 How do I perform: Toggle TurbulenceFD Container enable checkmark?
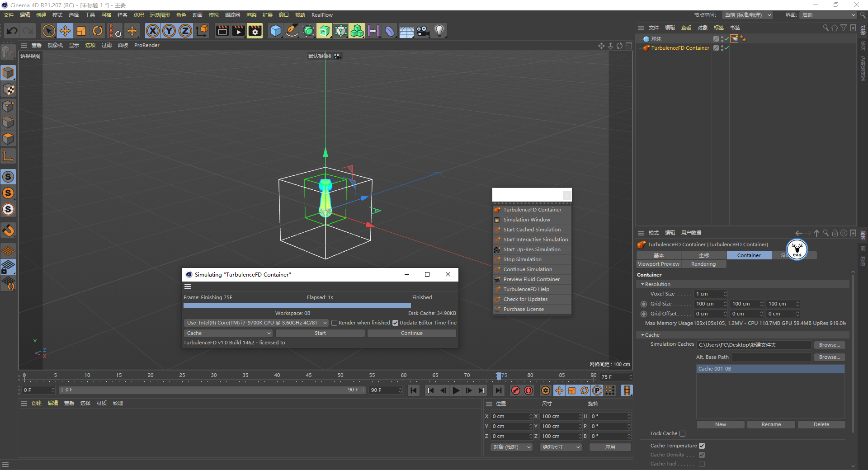click(727, 48)
